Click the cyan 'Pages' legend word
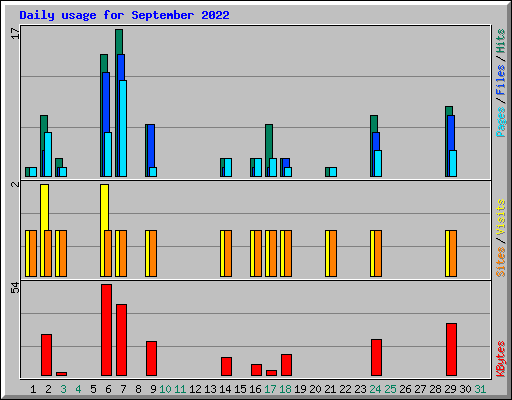512x400 pixels. pos(500,122)
